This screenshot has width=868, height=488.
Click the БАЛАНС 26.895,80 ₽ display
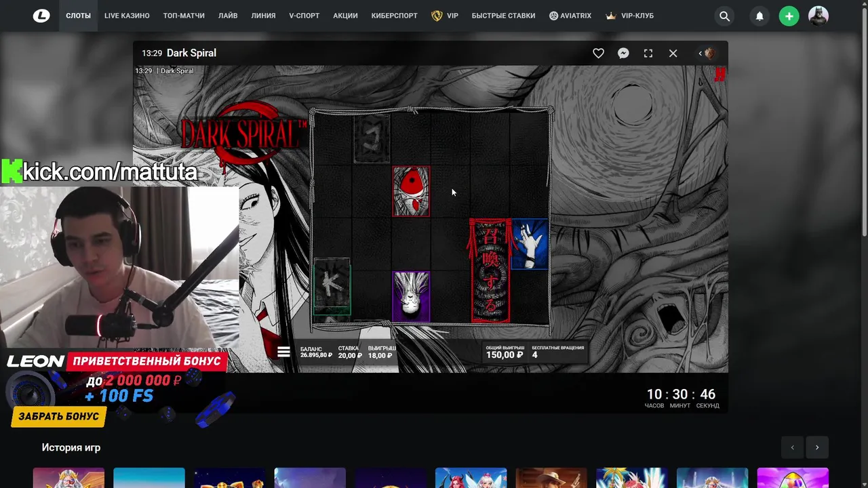[316, 352]
